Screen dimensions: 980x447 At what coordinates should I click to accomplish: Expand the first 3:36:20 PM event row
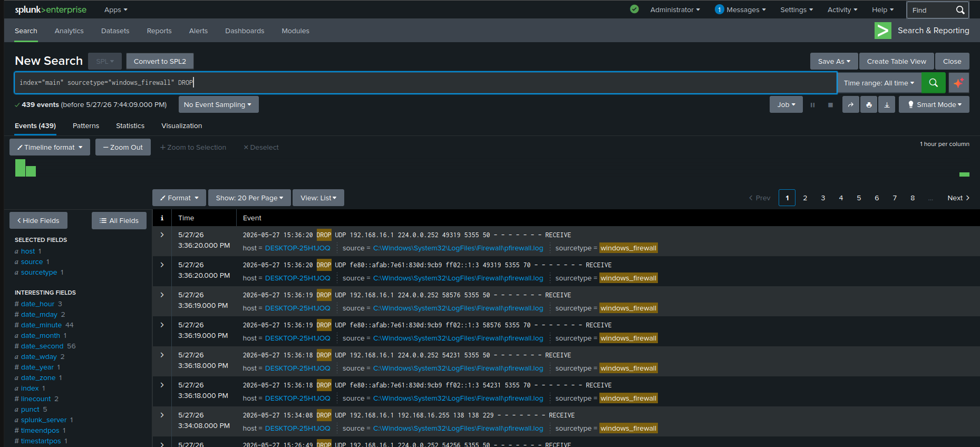tap(162, 235)
